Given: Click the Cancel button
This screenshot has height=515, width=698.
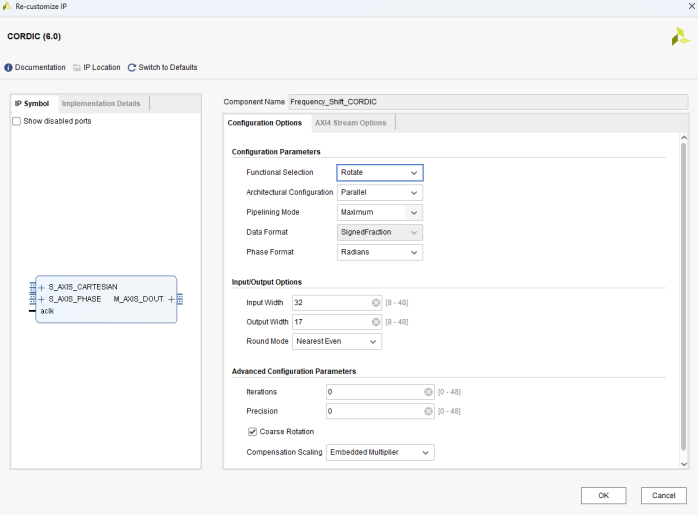Looking at the screenshot, I should [663, 496].
